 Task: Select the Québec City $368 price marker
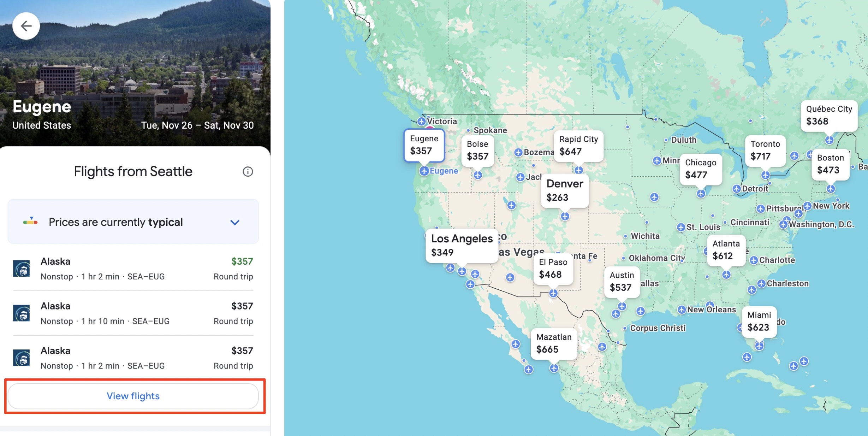pos(829,116)
